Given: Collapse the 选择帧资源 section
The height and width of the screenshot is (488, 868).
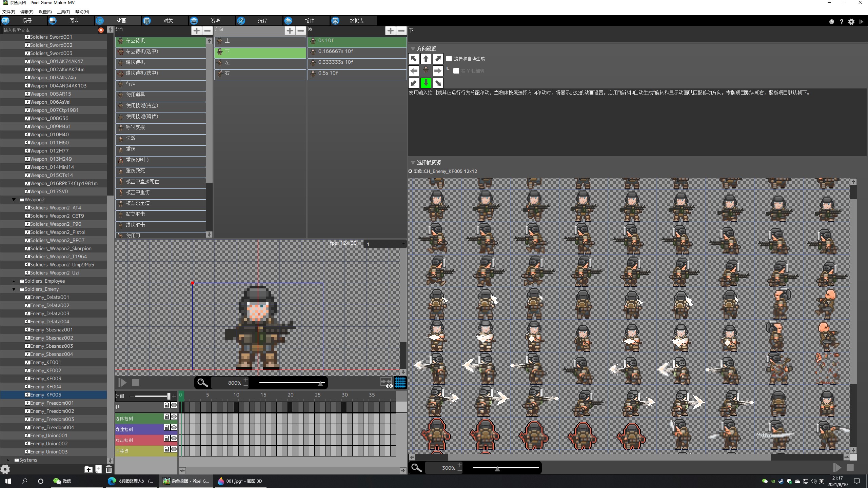Looking at the screenshot, I should point(413,163).
